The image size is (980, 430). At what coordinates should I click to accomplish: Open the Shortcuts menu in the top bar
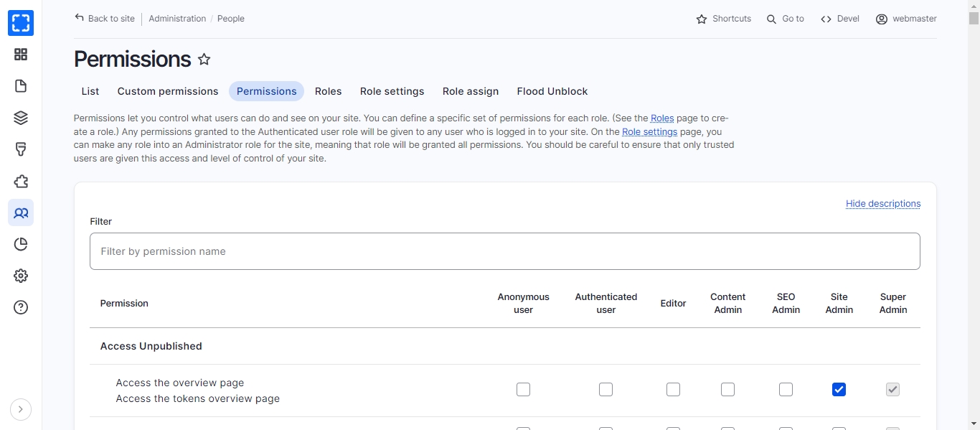click(723, 19)
